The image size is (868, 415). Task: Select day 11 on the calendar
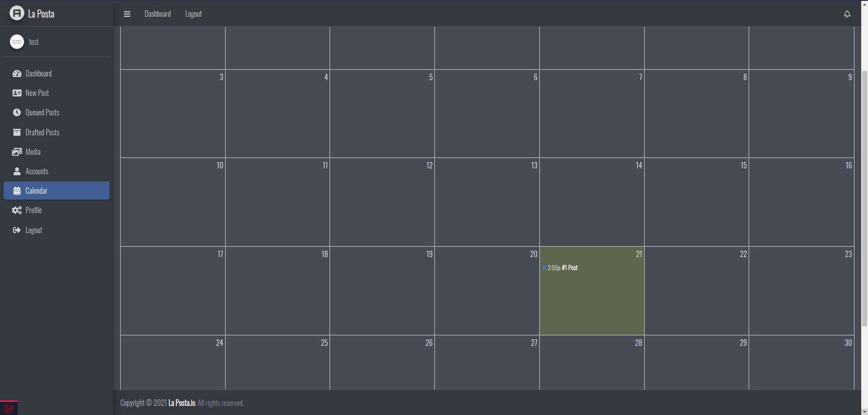(x=325, y=165)
